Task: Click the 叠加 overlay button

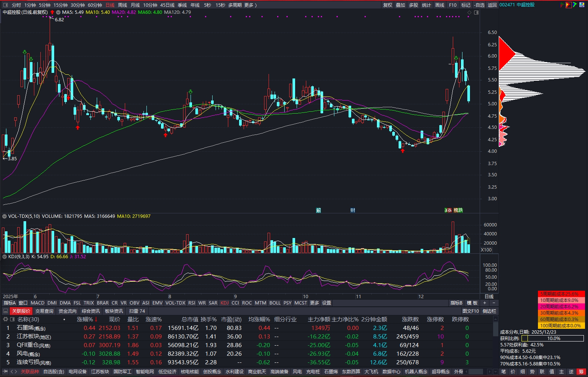Action: pos(400,5)
